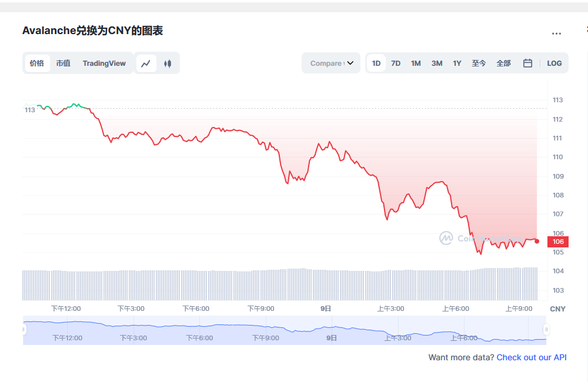Open the Check out our API link
588x382 pixels.
click(532, 357)
